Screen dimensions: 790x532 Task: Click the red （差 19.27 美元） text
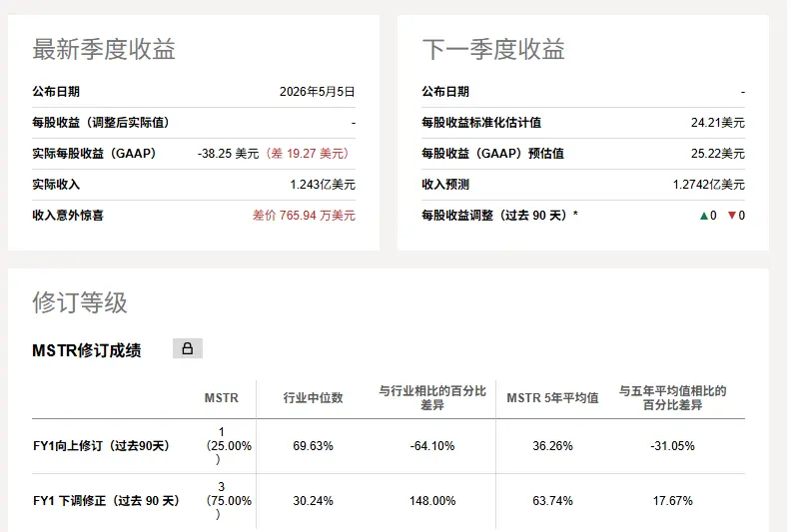[x=308, y=154]
